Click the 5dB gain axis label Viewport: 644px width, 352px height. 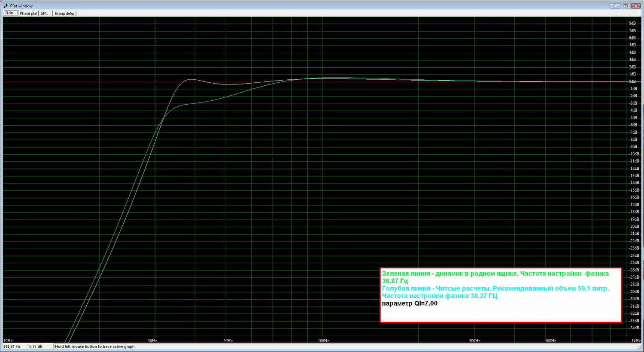(x=632, y=45)
